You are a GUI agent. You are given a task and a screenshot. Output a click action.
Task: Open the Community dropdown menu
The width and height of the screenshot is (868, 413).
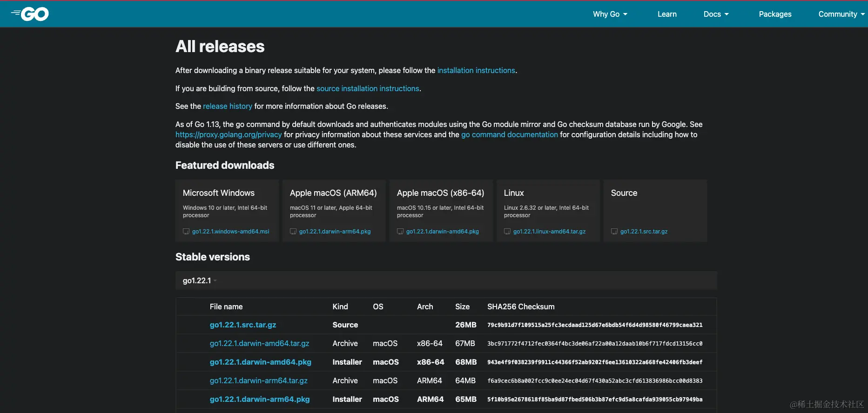841,14
